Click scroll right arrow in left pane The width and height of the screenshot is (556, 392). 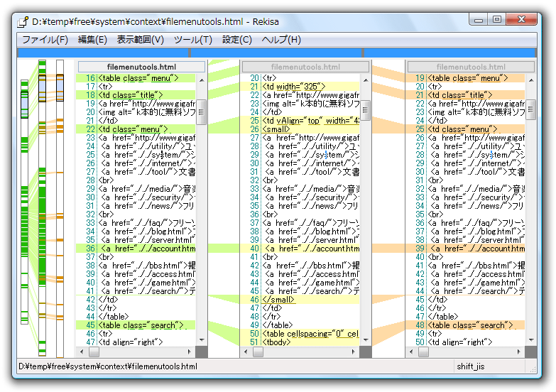pos(190,352)
